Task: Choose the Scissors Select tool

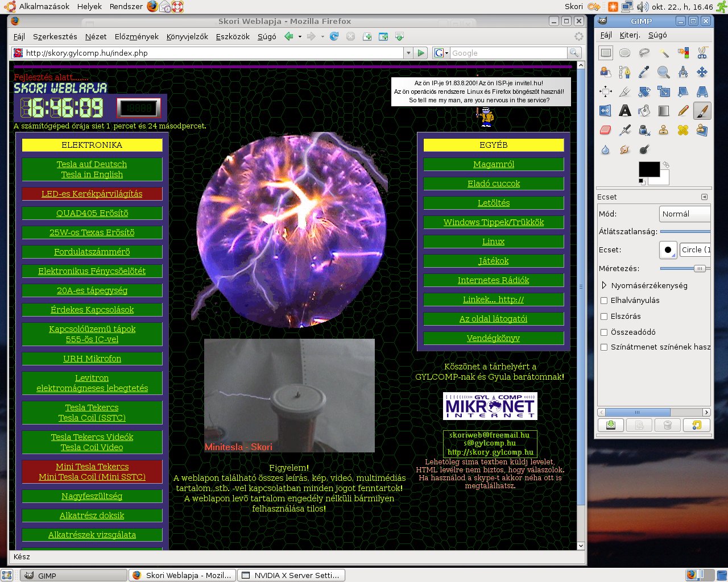Action: (x=702, y=53)
